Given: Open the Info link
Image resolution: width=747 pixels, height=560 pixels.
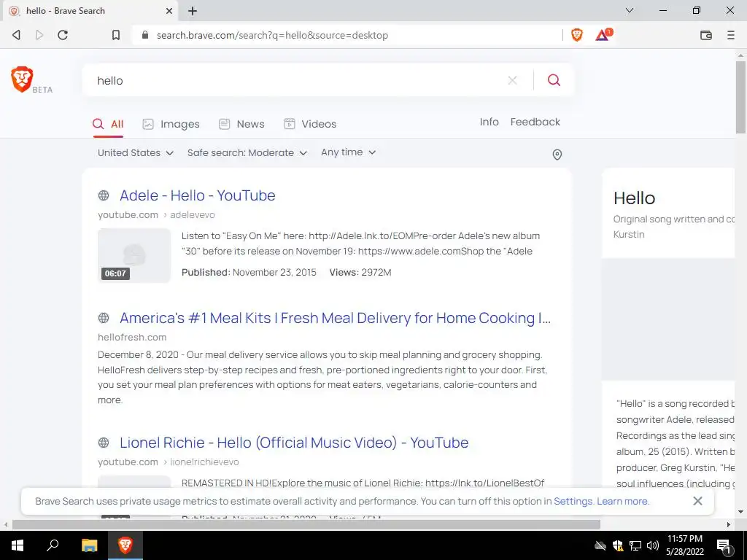Looking at the screenshot, I should point(489,122).
